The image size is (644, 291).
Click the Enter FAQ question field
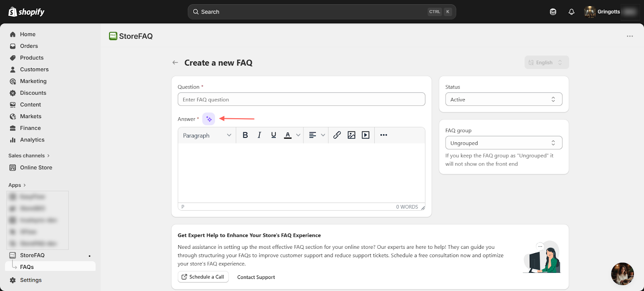301,99
